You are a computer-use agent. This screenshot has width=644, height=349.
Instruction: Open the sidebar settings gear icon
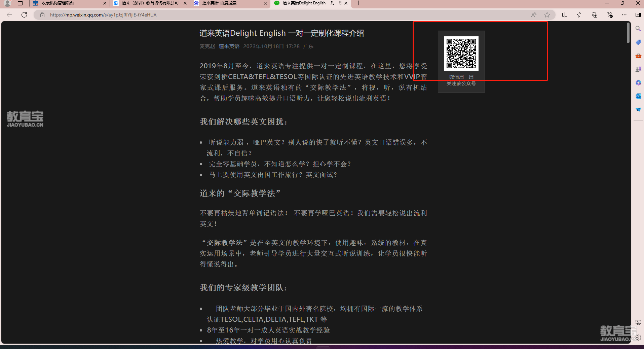638,337
